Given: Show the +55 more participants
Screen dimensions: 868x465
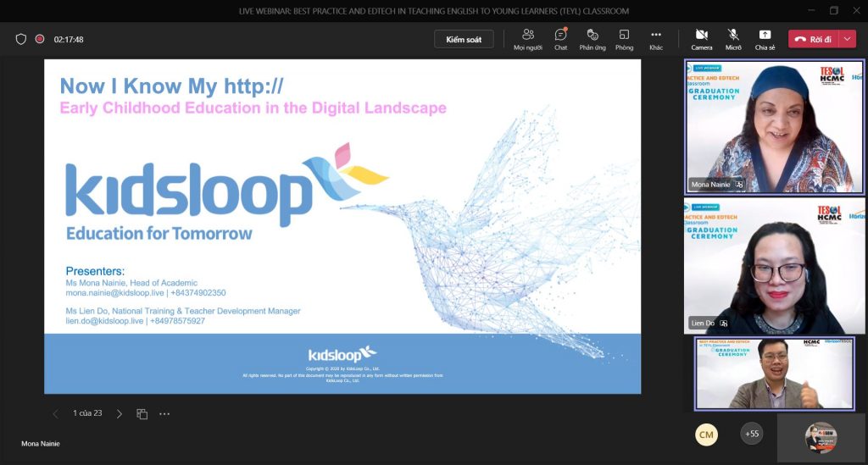Looking at the screenshot, I should pyautogui.click(x=752, y=434).
